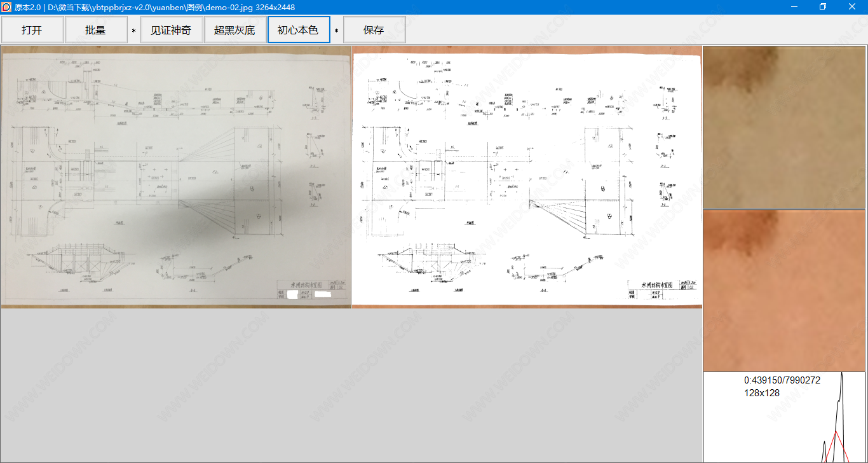Click the histogram graph panel
Image resolution: width=868 pixels, height=463 pixels.
tap(784, 417)
